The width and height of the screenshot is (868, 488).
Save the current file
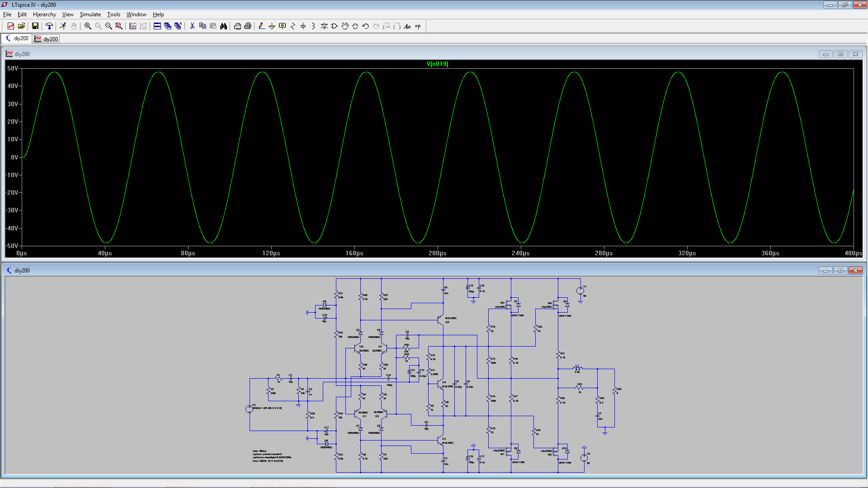pos(35,26)
